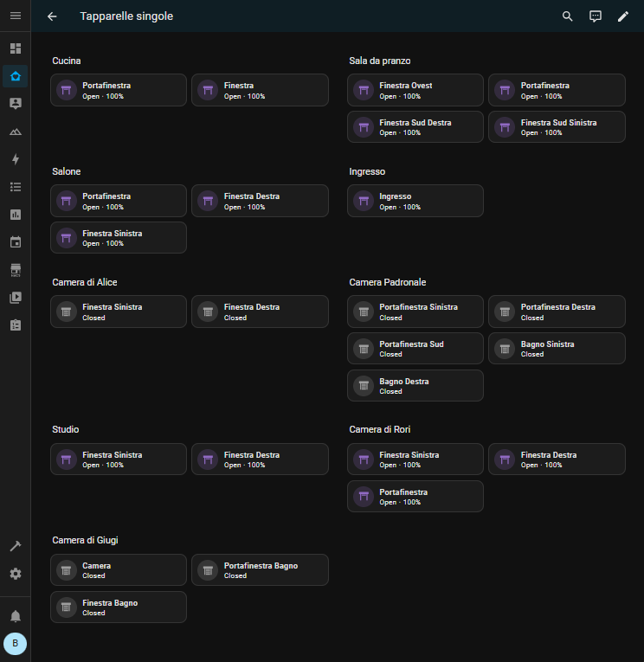Show notifications via the bell icon
644x662 pixels.
[15, 616]
